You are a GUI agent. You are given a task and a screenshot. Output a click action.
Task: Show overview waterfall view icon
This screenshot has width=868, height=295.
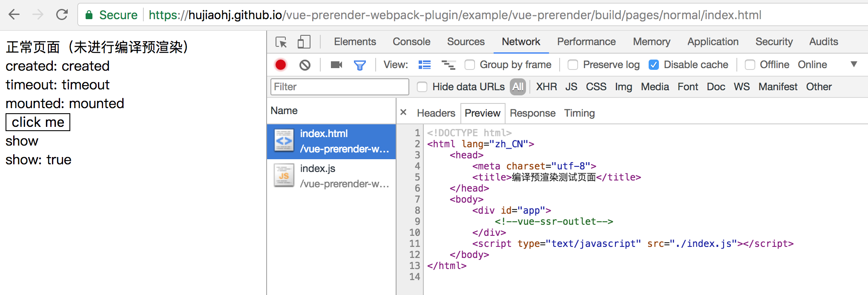tap(448, 65)
